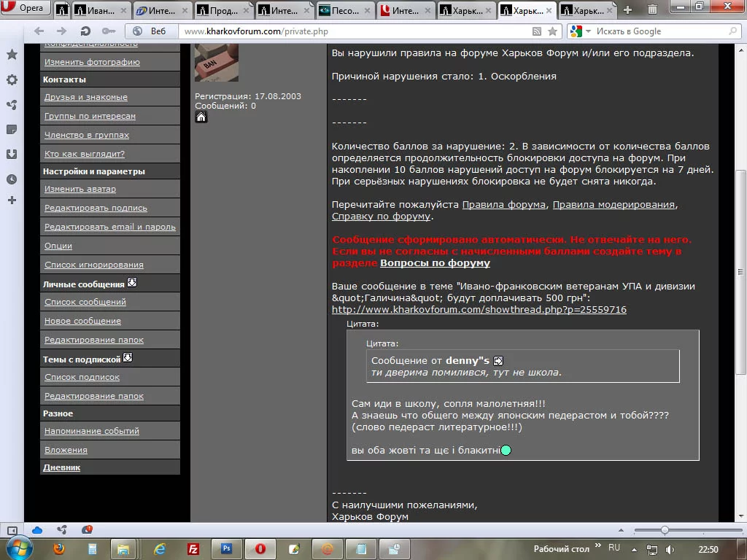747x560 pixels.
Task: Reload the current page
Action: point(85,31)
